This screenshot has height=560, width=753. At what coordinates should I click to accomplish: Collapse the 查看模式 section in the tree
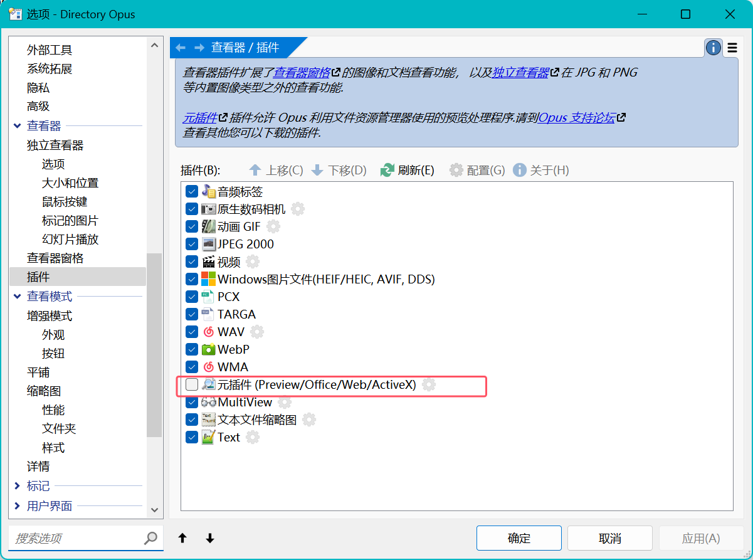[x=17, y=297]
